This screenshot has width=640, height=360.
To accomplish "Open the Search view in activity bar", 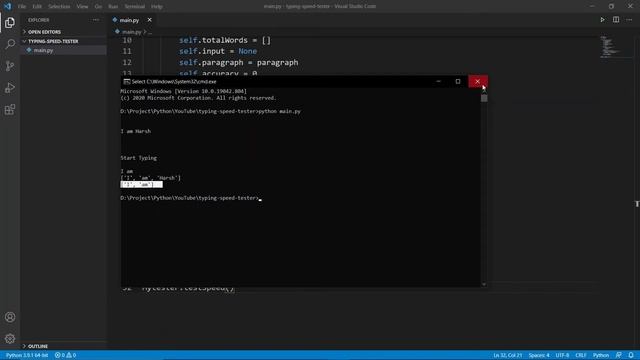I will click(x=10, y=44).
